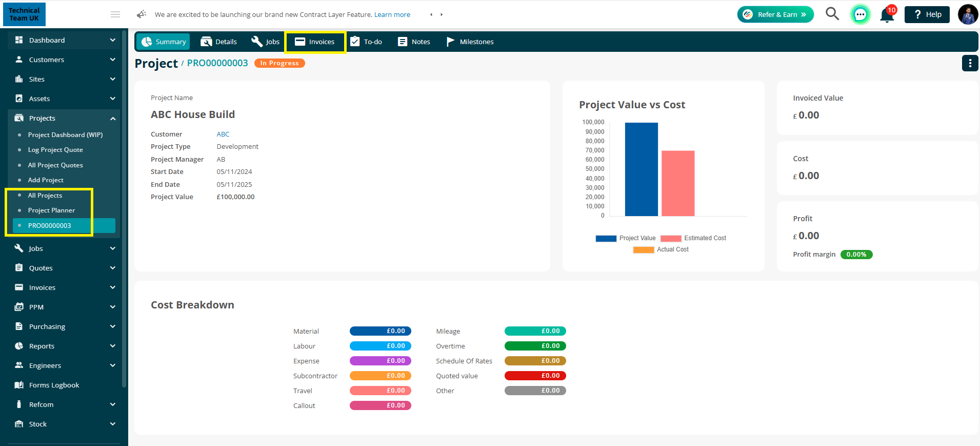Click the PPM calendar icon
The height and width of the screenshot is (446, 980).
point(19,307)
